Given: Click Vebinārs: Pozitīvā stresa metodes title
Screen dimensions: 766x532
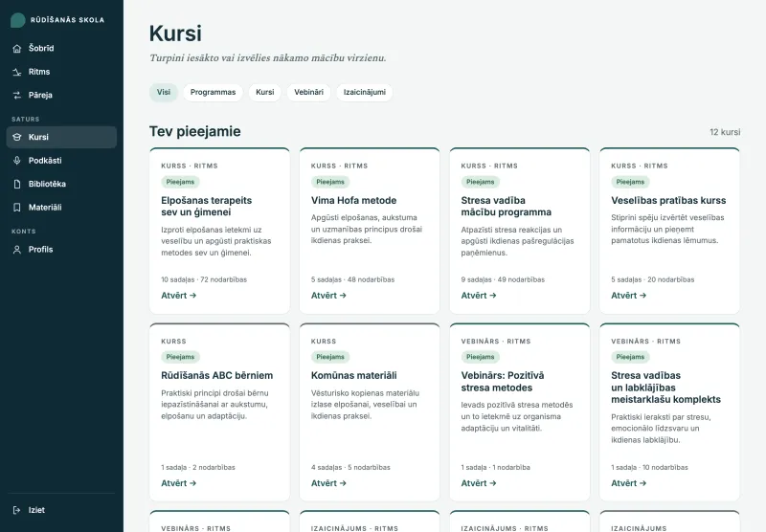Looking at the screenshot, I should [503, 382].
